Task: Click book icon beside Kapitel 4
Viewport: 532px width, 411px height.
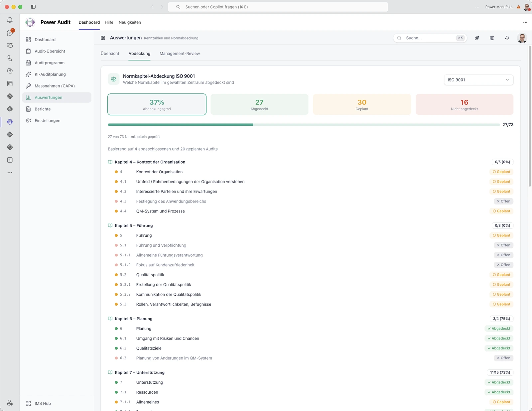Action: 110,162
